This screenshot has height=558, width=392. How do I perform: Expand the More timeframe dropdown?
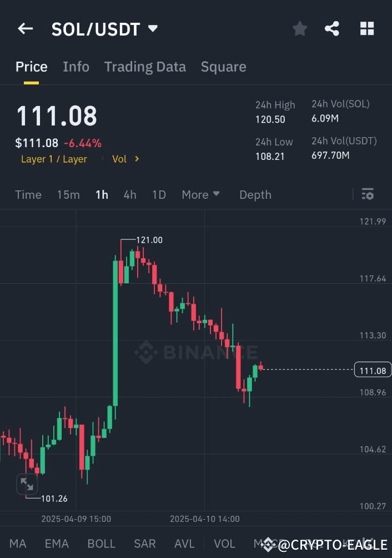(200, 194)
